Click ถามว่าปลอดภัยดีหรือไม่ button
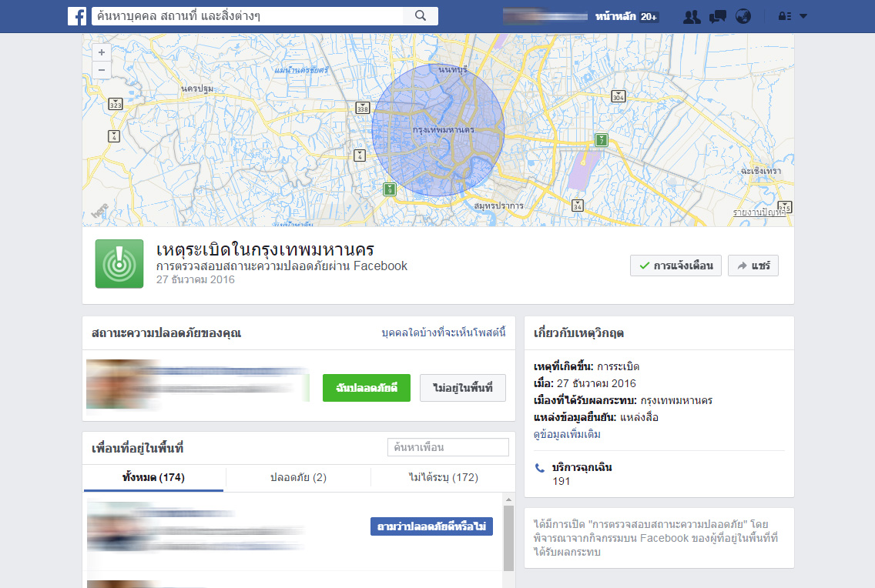The height and width of the screenshot is (588, 875). [x=431, y=526]
